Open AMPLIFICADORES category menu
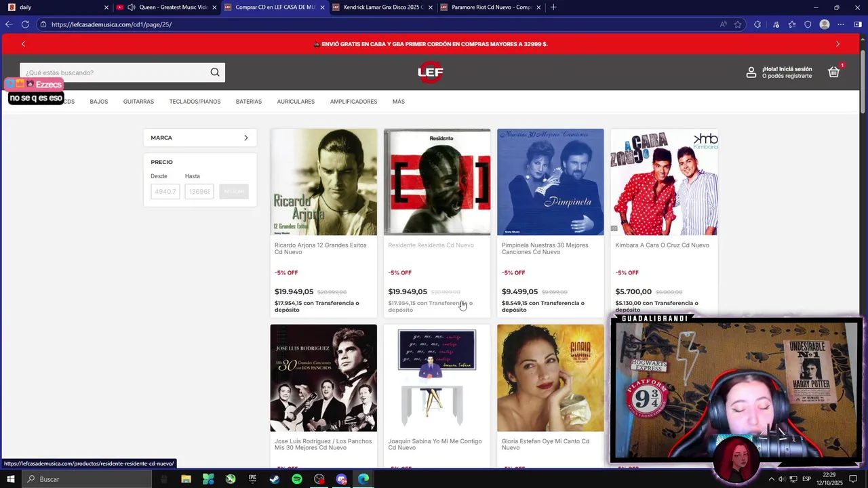 pyautogui.click(x=353, y=102)
